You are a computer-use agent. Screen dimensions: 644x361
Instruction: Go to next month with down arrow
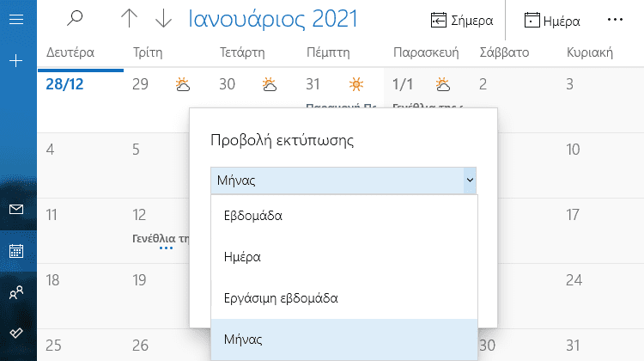coord(163,19)
